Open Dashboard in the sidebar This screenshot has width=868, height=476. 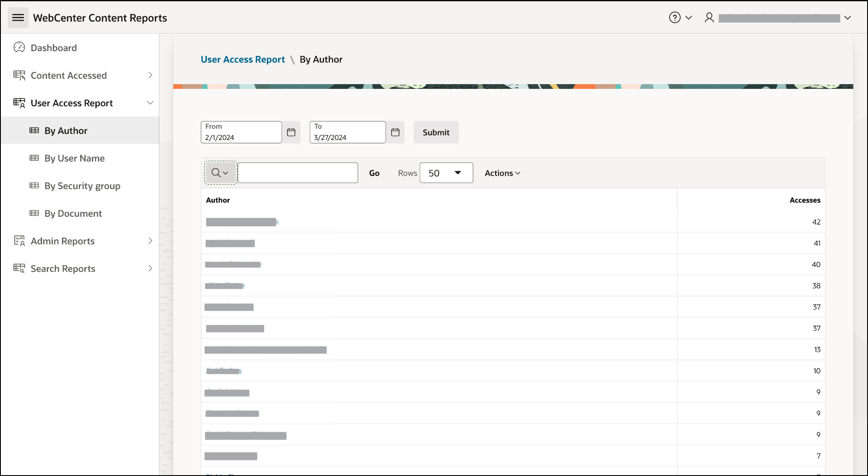tap(54, 48)
